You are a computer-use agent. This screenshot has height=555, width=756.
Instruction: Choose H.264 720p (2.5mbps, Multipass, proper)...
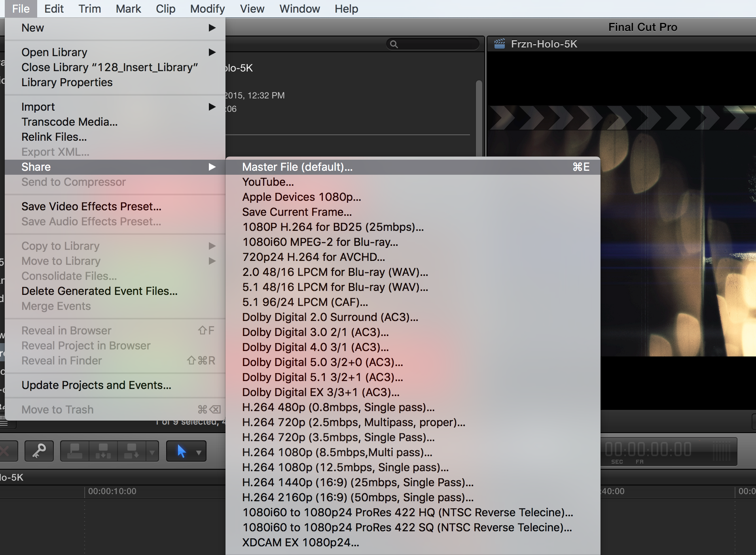413,422
